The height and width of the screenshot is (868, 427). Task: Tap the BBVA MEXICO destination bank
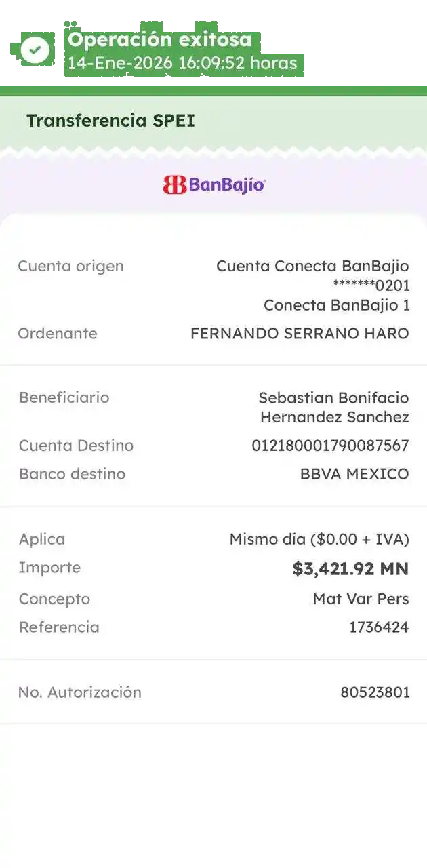(x=354, y=474)
